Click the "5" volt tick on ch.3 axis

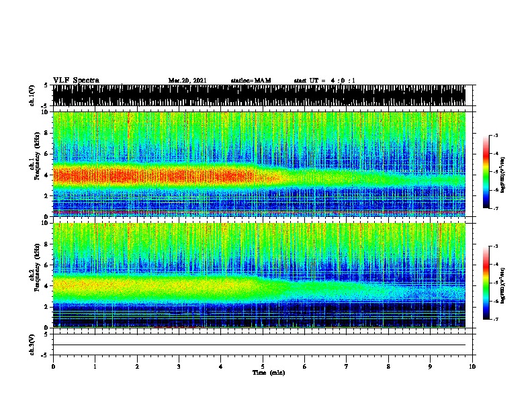click(x=46, y=334)
